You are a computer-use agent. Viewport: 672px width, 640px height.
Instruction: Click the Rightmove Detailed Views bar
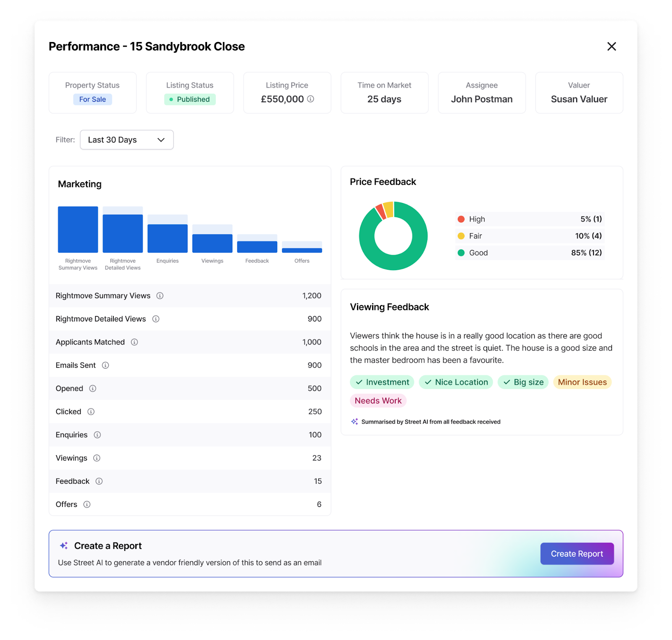[x=123, y=234]
